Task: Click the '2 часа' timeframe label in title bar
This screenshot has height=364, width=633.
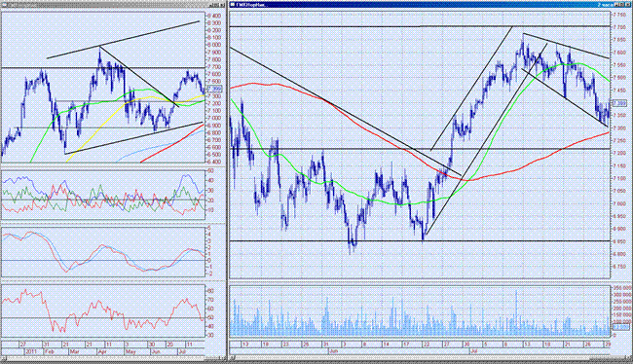Action: pyautogui.click(x=605, y=5)
